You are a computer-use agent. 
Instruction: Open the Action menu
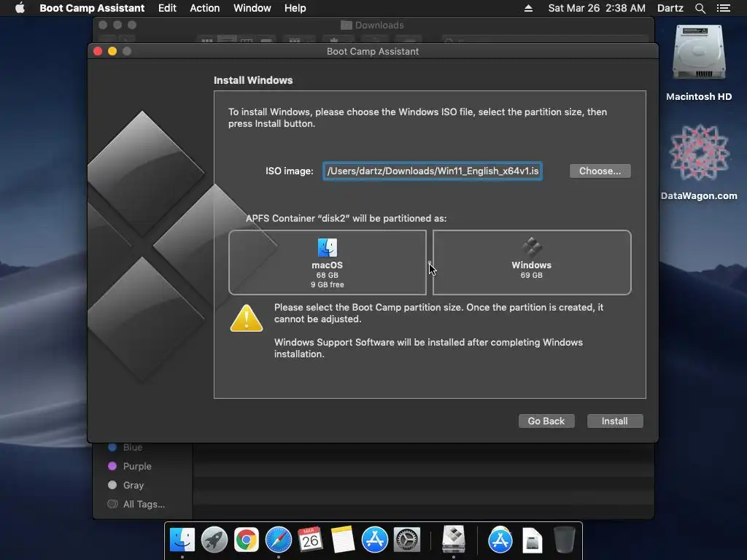pos(205,8)
